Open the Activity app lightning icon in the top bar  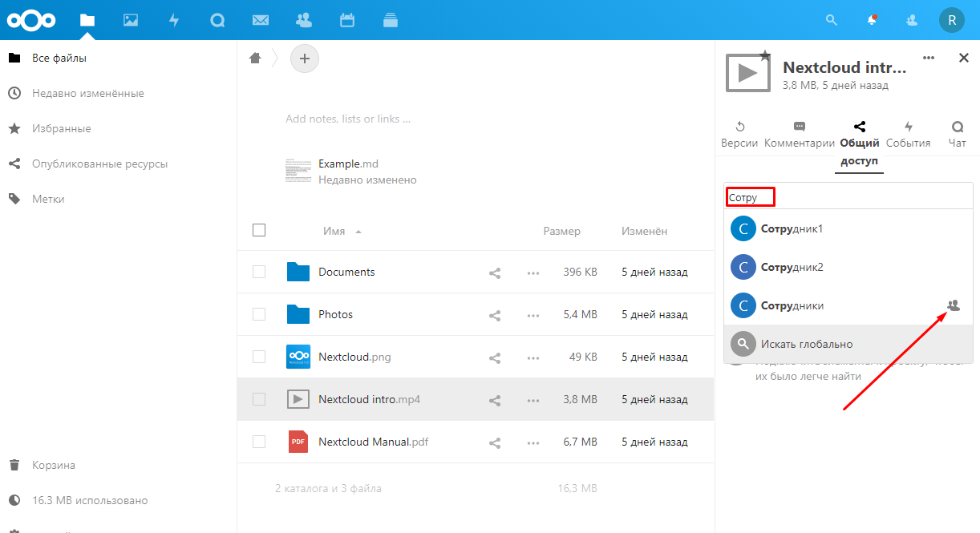[x=174, y=20]
